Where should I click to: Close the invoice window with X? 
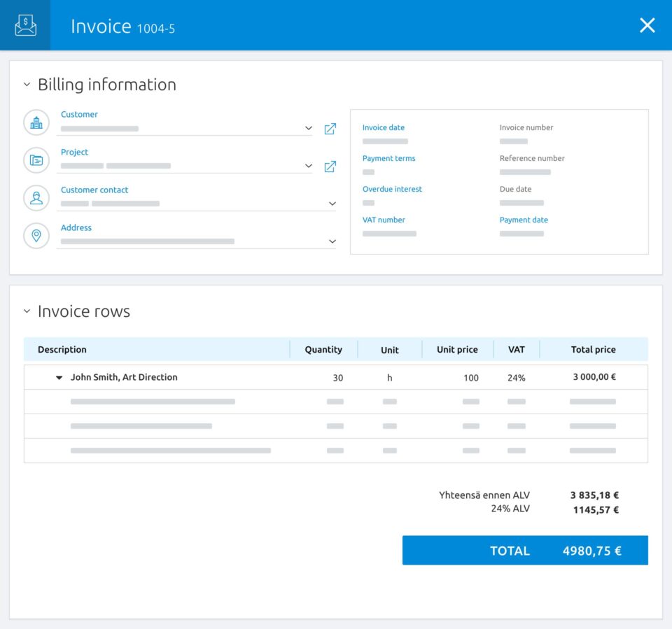[647, 25]
